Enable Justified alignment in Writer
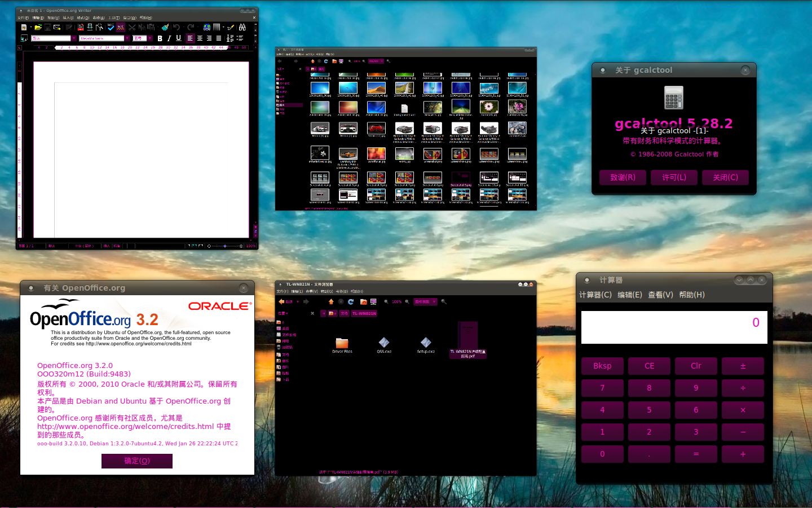The height and width of the screenshot is (508, 812). (x=219, y=38)
